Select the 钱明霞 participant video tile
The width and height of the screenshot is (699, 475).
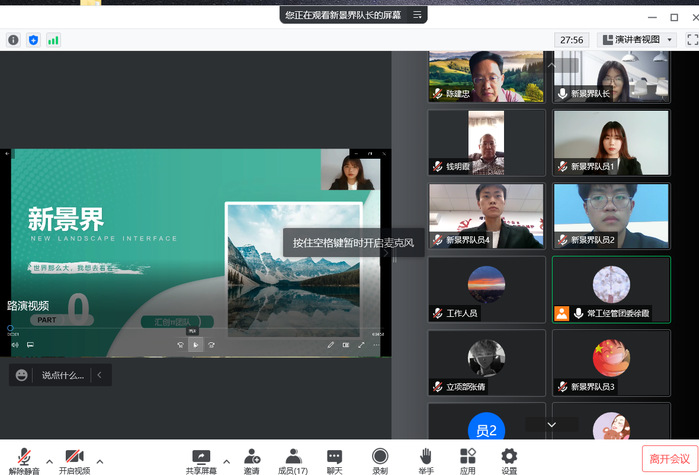pyautogui.click(x=487, y=142)
